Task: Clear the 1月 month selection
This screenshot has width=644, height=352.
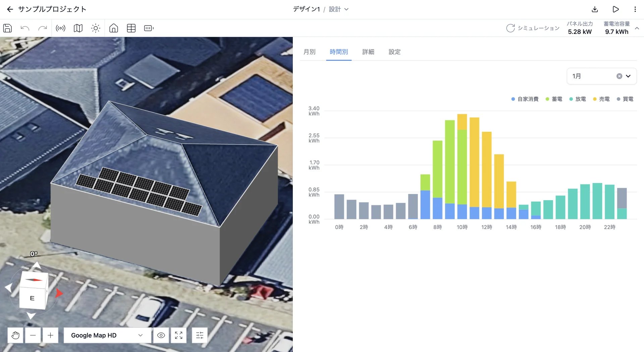Action: coord(619,76)
